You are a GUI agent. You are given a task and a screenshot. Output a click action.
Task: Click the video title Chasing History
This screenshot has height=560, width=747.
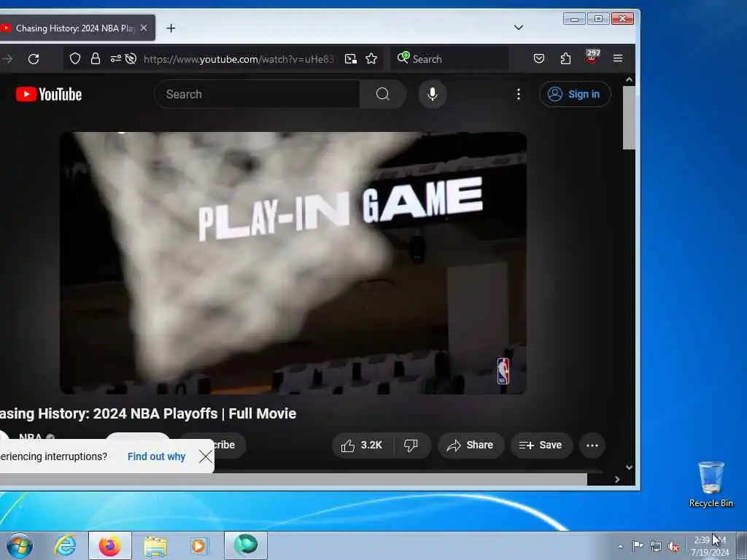[147, 413]
